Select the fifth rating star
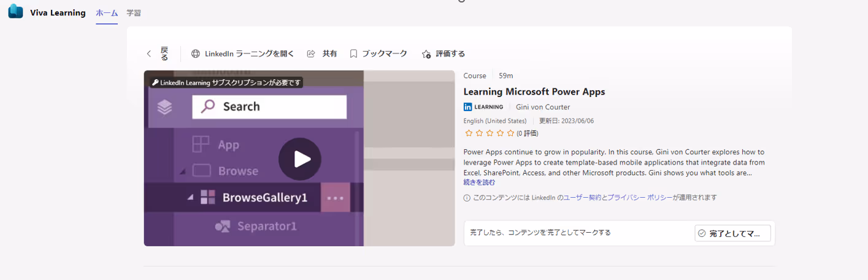Viewport: 868px width, 280px height. pos(510,133)
